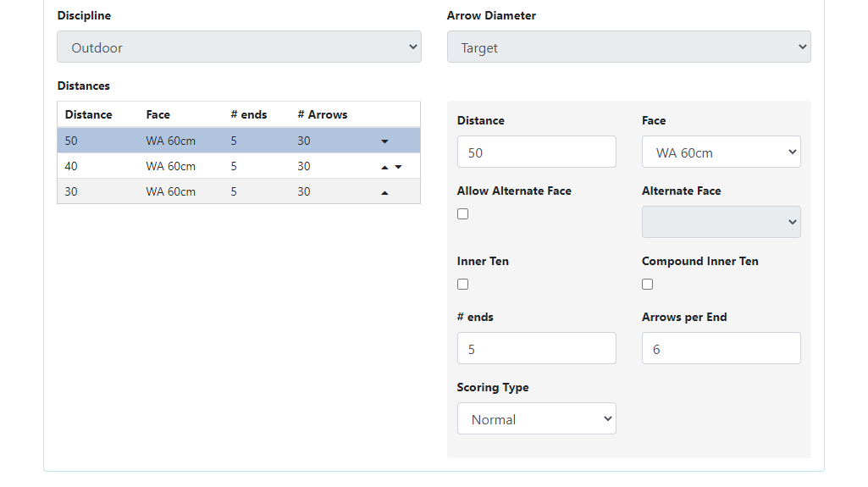Focus the Distance input field
This screenshot has width=868, height=487.
536,152
